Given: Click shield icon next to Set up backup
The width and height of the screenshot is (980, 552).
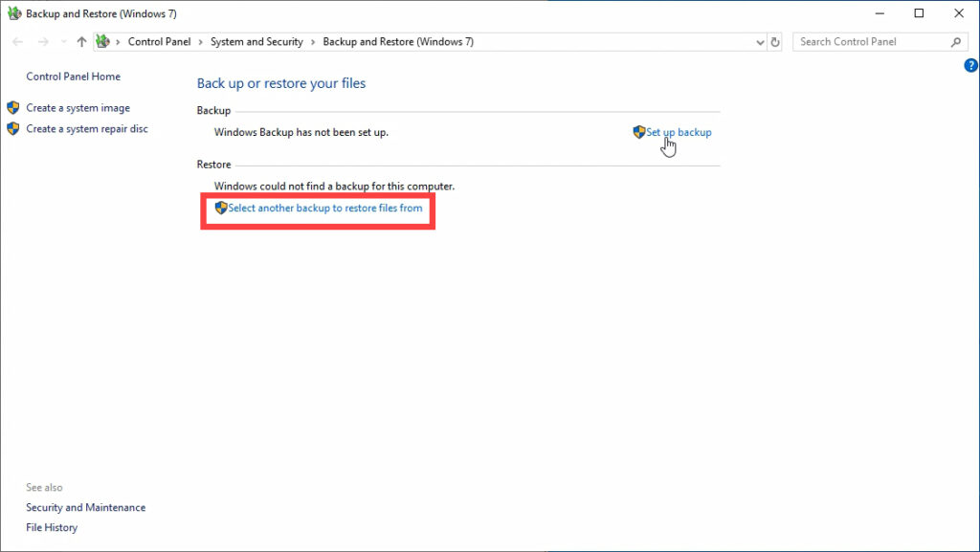Looking at the screenshot, I should (x=638, y=132).
